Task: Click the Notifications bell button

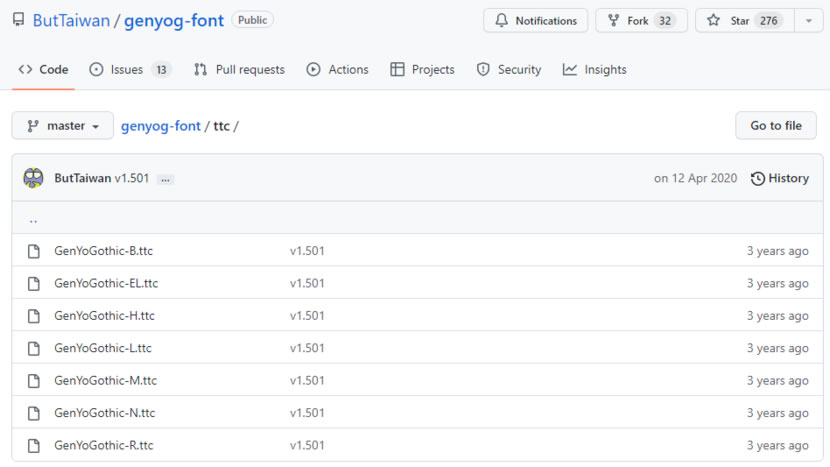Action: click(x=536, y=21)
